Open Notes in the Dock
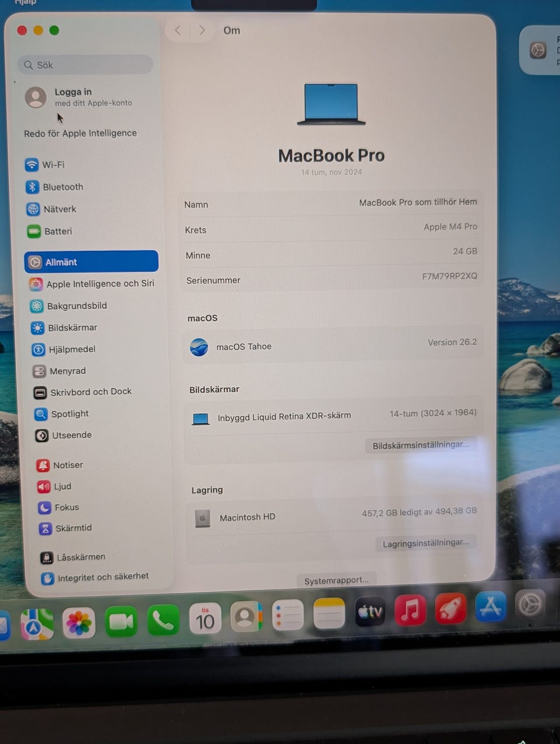Image resolution: width=560 pixels, height=744 pixels. click(329, 614)
